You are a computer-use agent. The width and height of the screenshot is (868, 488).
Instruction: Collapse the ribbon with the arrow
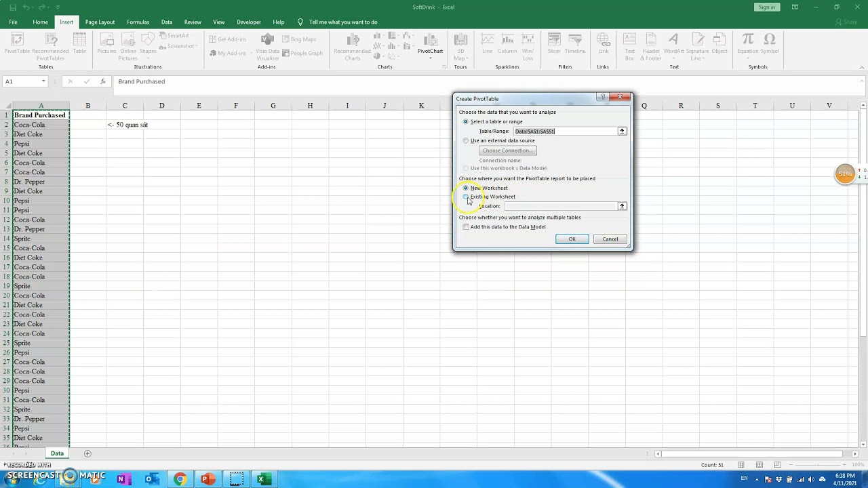[862, 67]
